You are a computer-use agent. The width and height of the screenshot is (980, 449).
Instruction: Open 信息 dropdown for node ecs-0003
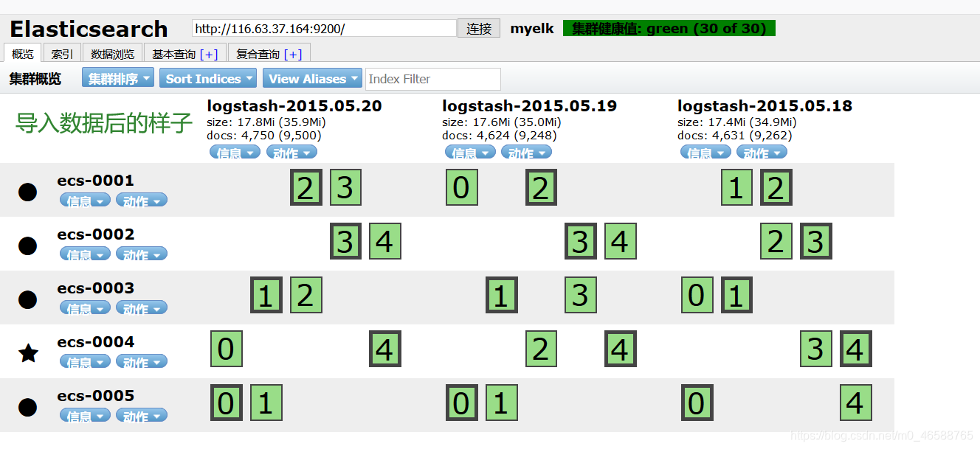point(86,308)
